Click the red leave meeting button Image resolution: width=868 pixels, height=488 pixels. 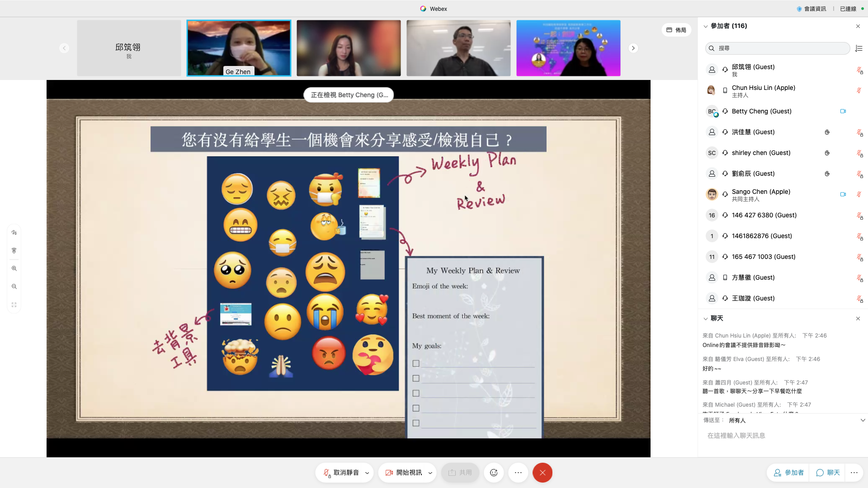[542, 473]
